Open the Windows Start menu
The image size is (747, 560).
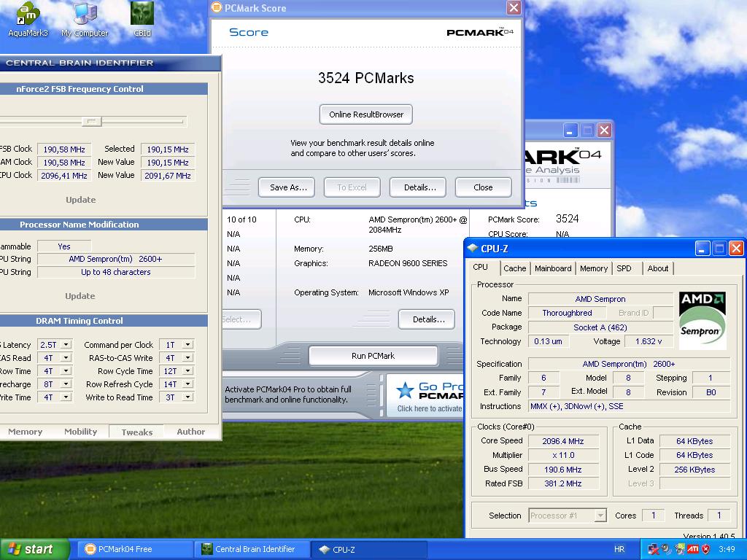tap(35, 549)
